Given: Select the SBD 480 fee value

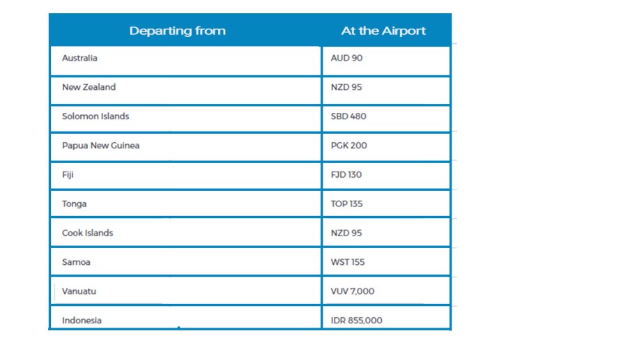Looking at the screenshot, I should (x=348, y=116).
